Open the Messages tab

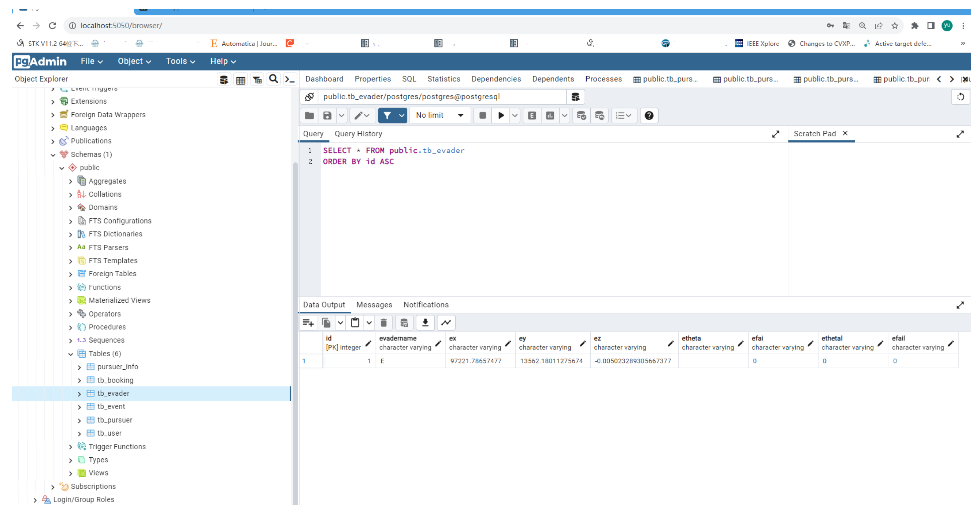374,305
